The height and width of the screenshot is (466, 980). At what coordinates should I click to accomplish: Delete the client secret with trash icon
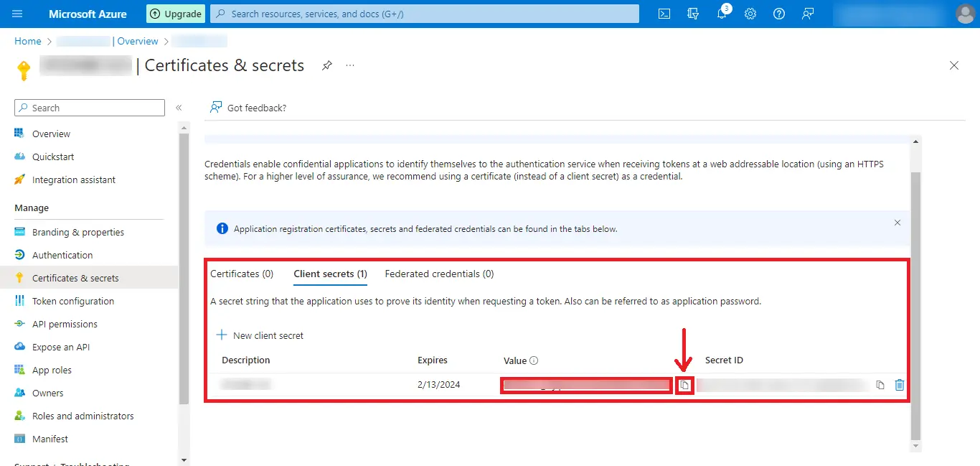coord(900,385)
